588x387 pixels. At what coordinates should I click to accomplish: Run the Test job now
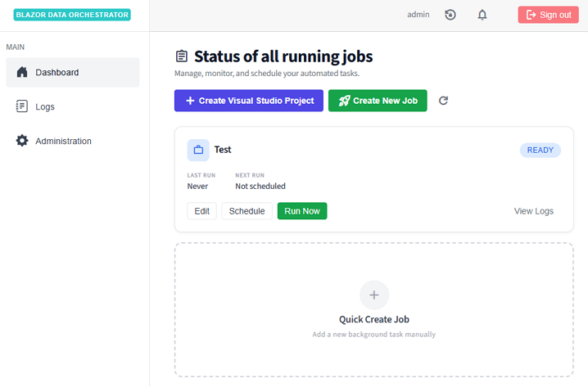301,211
